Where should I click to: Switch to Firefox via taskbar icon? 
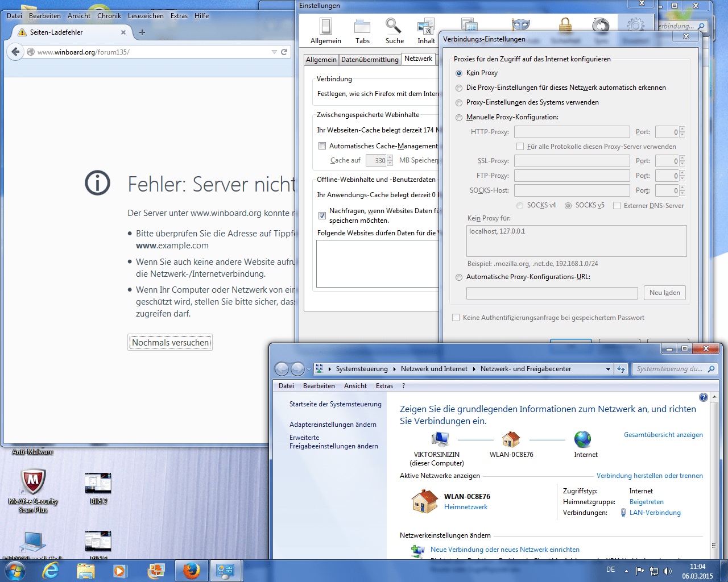tap(191, 571)
